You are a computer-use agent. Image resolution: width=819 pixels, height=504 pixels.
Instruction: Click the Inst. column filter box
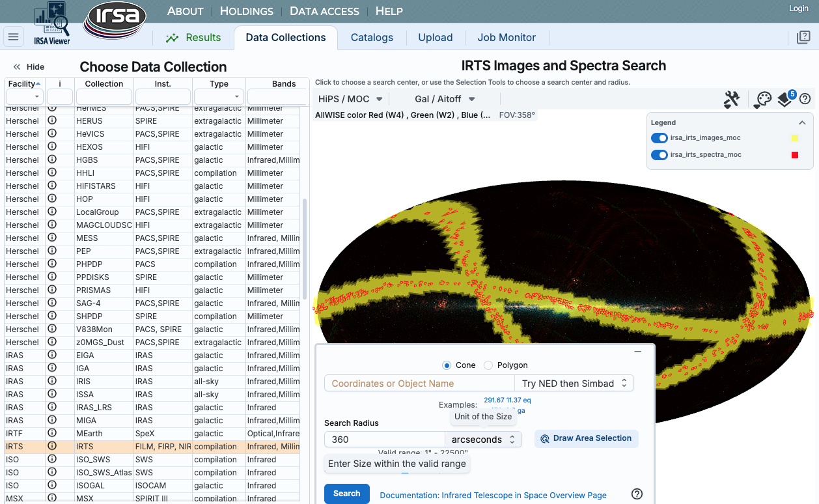[163, 96]
